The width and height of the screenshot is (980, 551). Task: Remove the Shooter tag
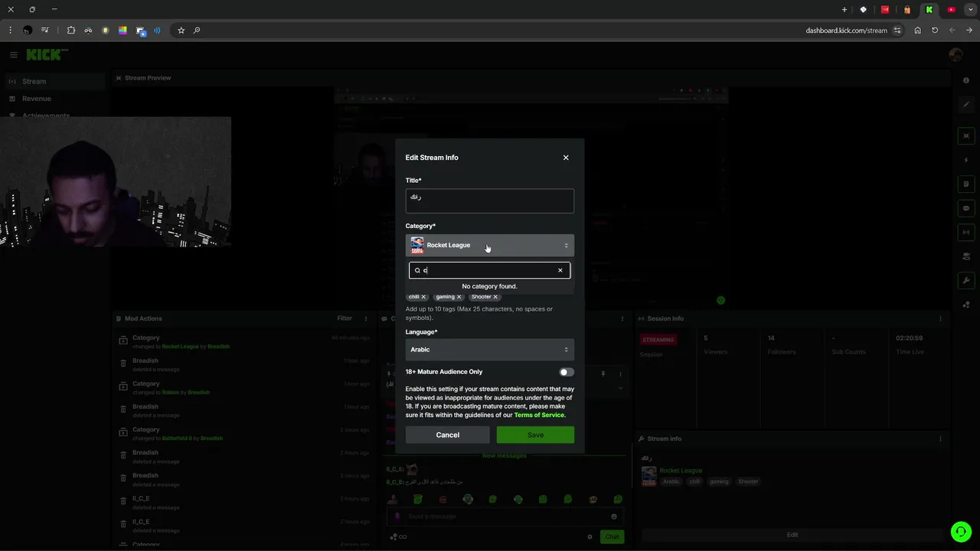click(495, 297)
